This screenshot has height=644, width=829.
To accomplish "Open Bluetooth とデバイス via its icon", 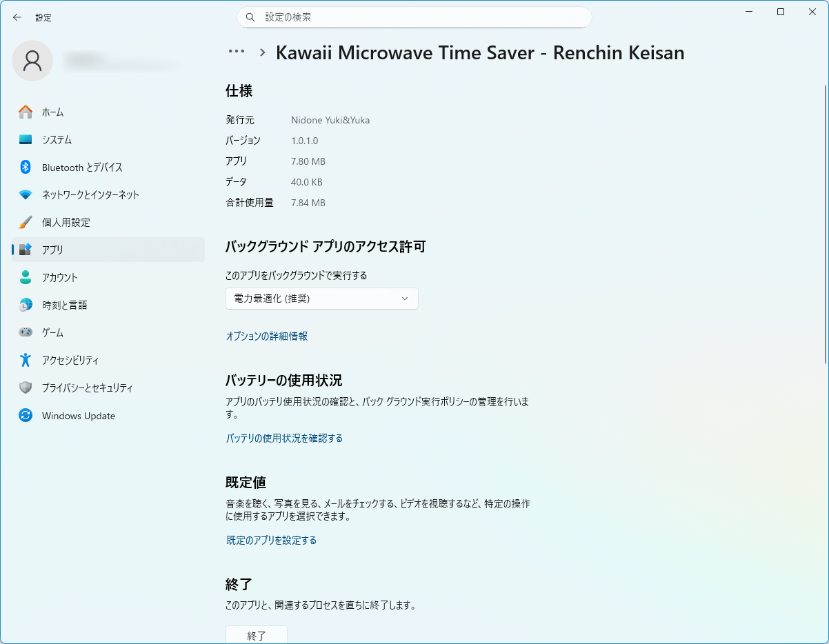I will point(26,167).
